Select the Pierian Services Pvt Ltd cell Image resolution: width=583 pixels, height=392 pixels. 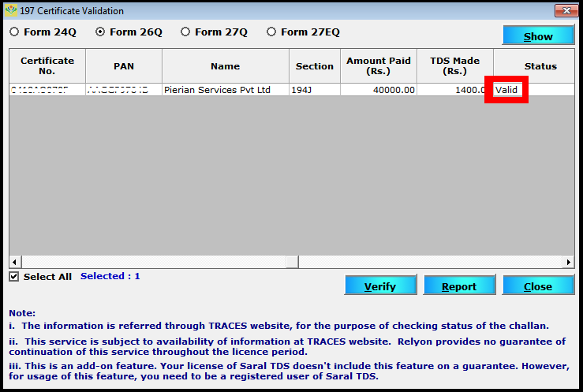(x=226, y=90)
